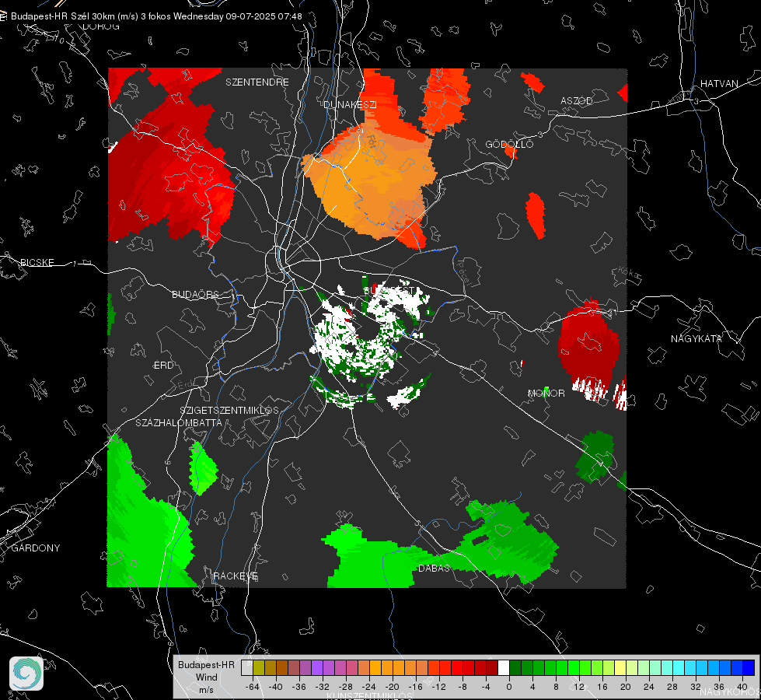
Task: Click the HATVAN town label
Action: pyautogui.click(x=719, y=84)
